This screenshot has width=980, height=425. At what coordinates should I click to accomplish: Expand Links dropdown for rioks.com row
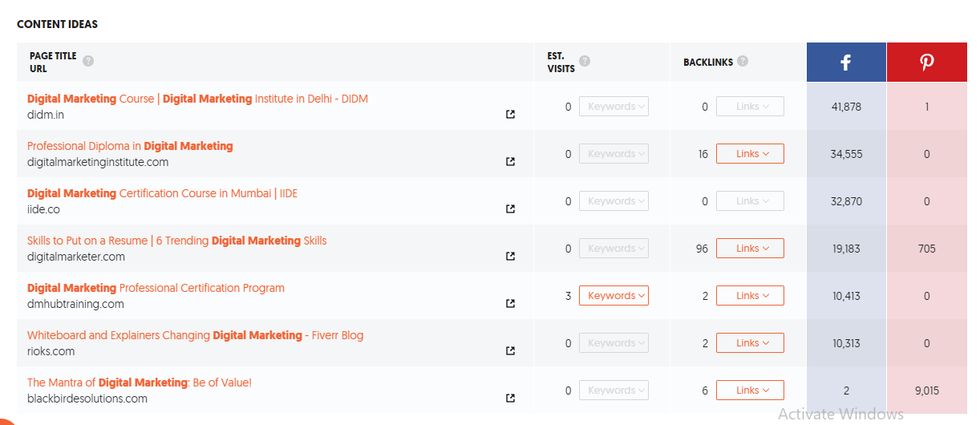[750, 343]
